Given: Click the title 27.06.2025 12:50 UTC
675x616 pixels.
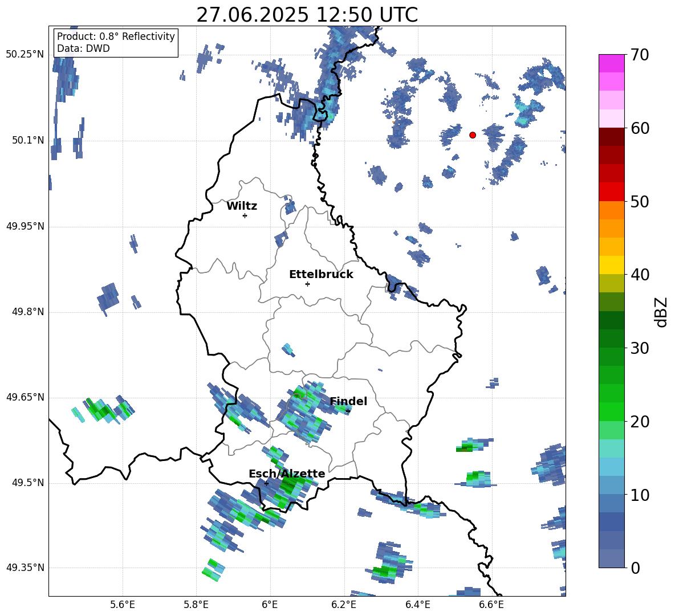Looking at the screenshot, I should [307, 15].
